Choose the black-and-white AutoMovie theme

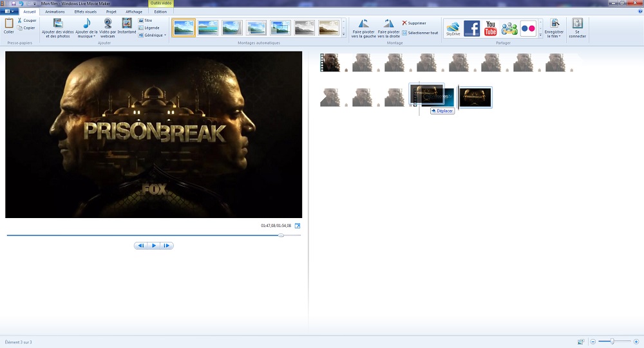click(305, 28)
